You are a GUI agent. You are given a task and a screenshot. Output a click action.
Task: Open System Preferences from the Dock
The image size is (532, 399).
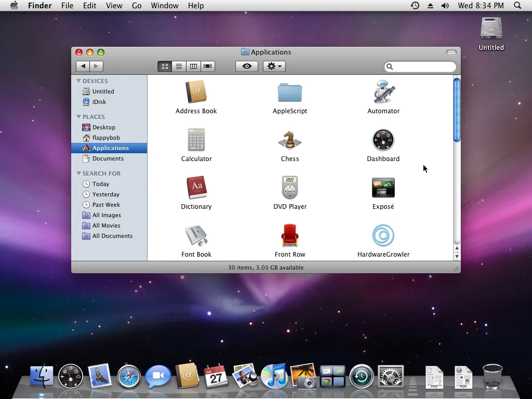coord(391,376)
